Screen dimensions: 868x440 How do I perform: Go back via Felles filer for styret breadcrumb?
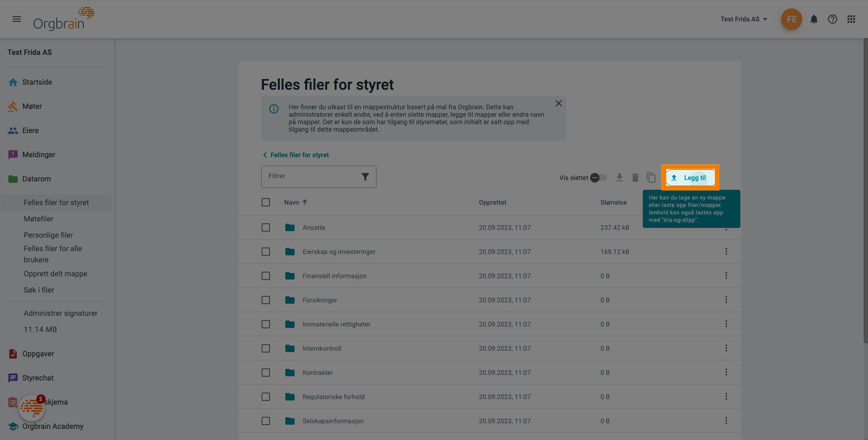click(296, 155)
